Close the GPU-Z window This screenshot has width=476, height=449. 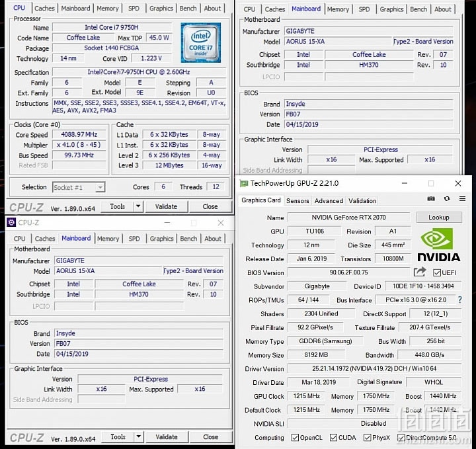(x=458, y=183)
